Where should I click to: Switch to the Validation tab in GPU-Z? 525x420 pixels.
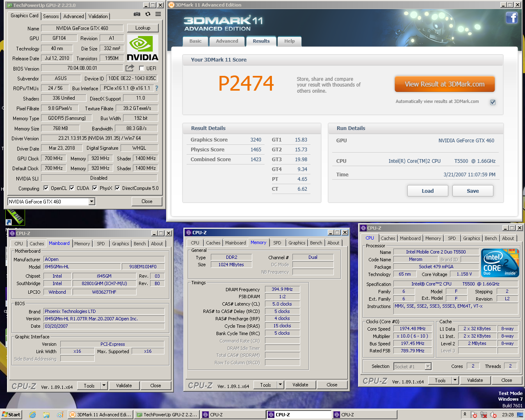[98, 16]
